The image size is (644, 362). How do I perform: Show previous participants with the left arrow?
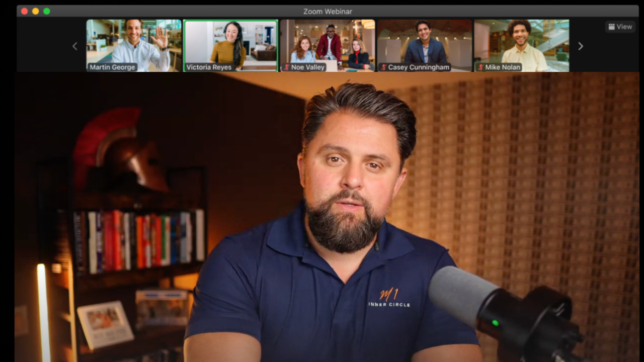tap(75, 46)
